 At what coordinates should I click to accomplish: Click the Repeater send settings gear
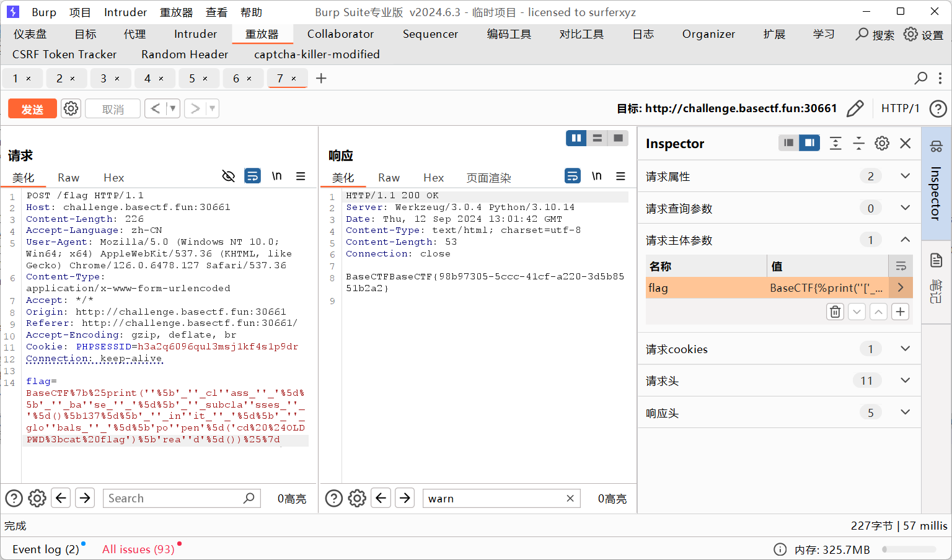71,108
